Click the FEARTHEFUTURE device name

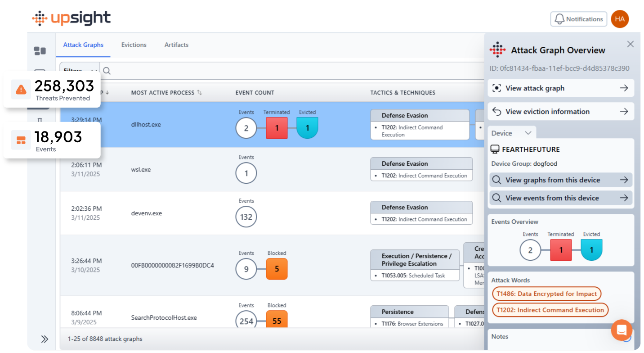pos(531,149)
